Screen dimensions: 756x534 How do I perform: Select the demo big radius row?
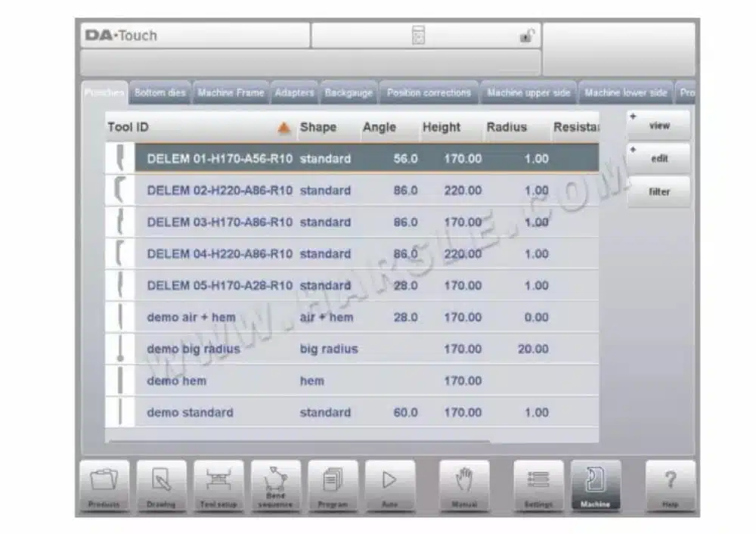(x=352, y=349)
